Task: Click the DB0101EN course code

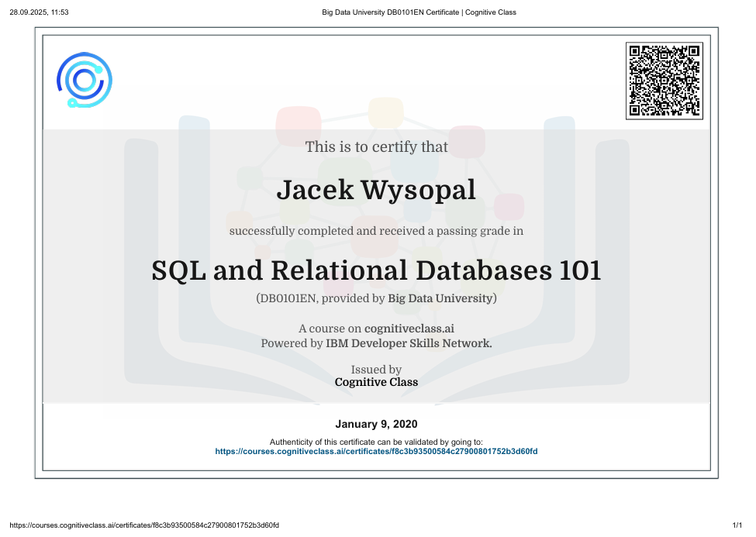Action: pos(285,298)
